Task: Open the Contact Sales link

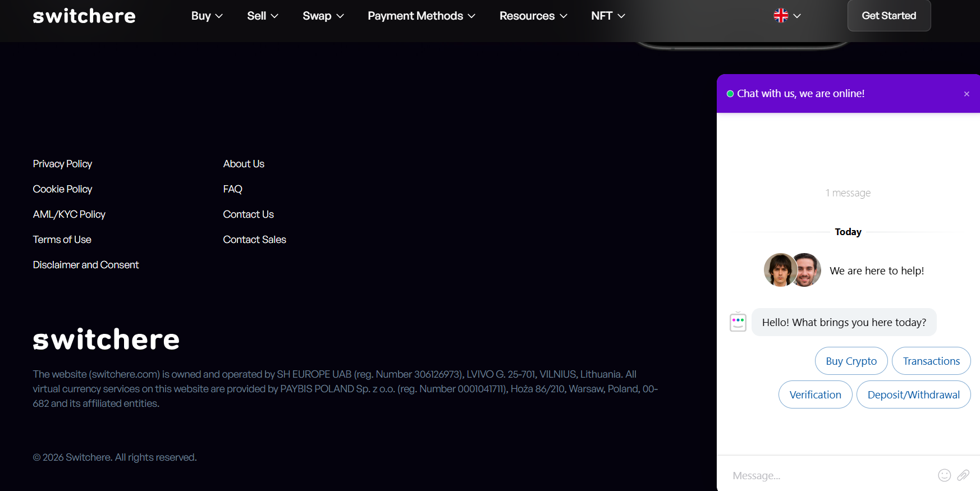Action: click(254, 240)
